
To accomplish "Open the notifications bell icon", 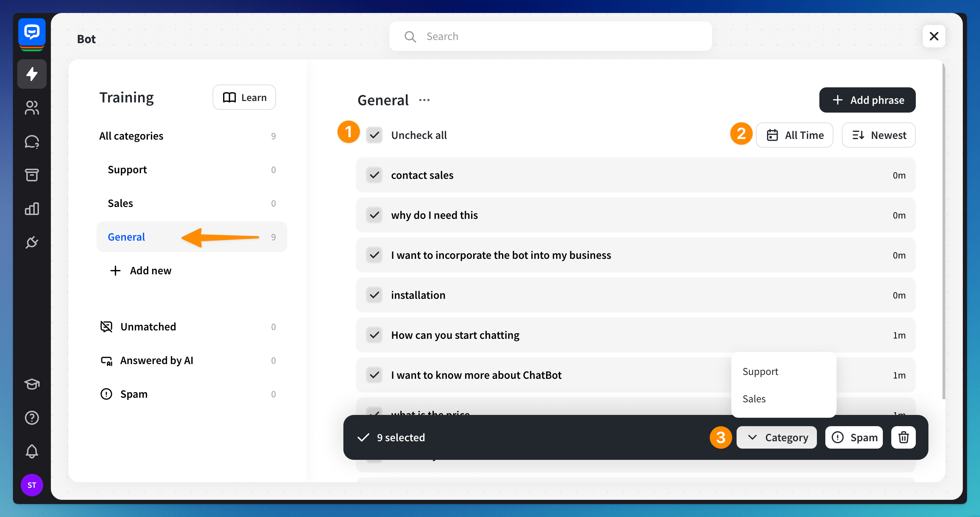I will (32, 451).
